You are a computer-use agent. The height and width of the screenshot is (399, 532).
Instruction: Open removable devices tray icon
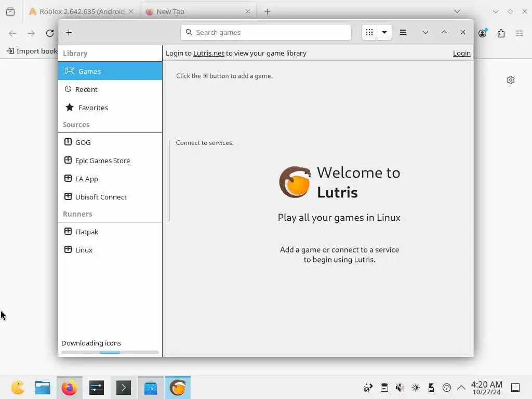click(x=431, y=388)
